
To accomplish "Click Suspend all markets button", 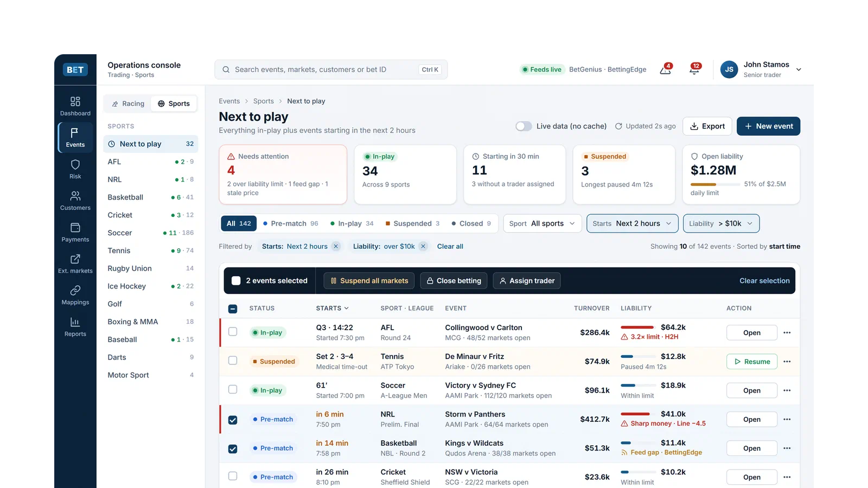I will coord(369,281).
